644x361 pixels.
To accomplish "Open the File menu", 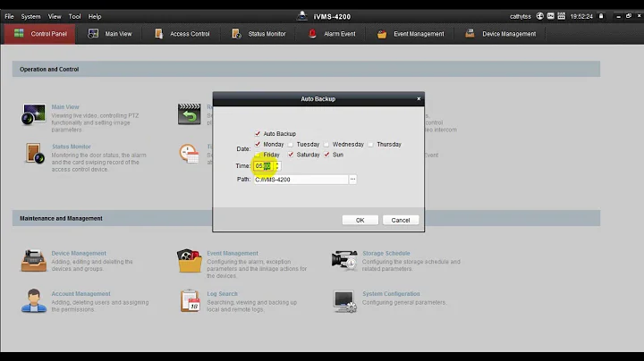I will 9,16.
